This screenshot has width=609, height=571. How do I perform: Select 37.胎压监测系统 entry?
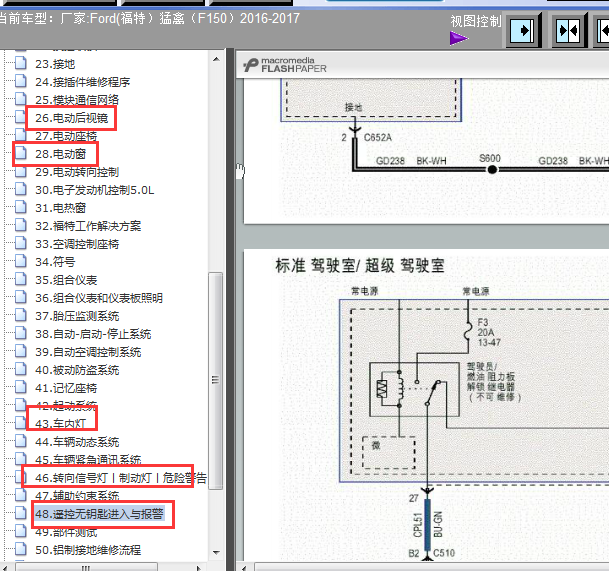[77, 316]
